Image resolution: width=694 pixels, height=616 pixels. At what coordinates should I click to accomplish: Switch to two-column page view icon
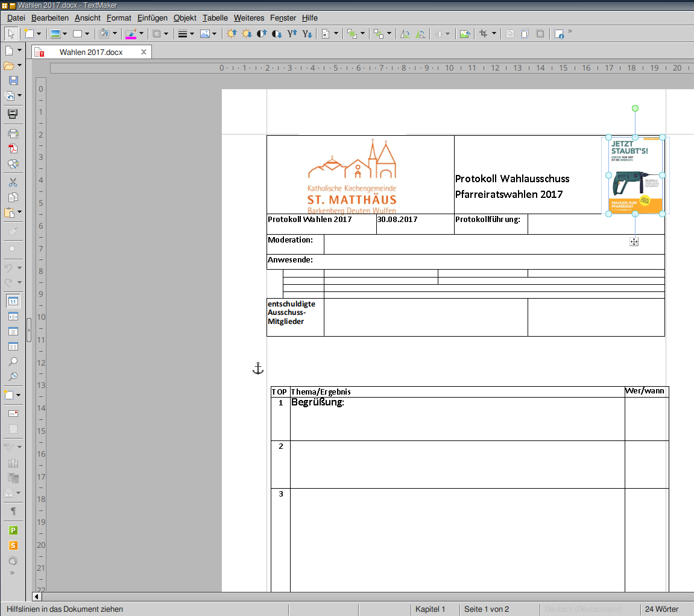(x=13, y=346)
